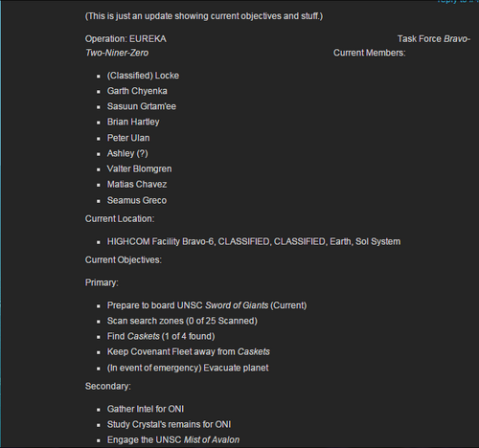479x448 pixels.
Task: Select the "Seamus Greco" list item
Action: (137, 200)
